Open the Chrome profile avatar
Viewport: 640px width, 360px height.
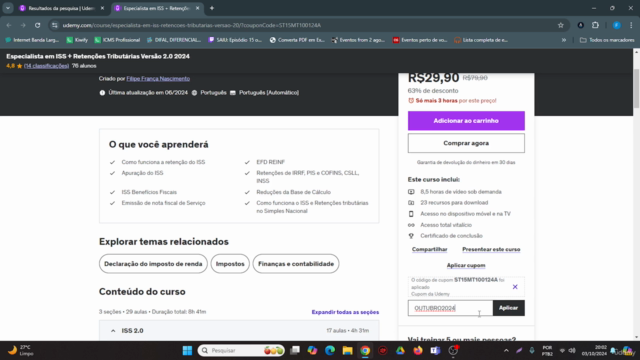tap(617, 25)
